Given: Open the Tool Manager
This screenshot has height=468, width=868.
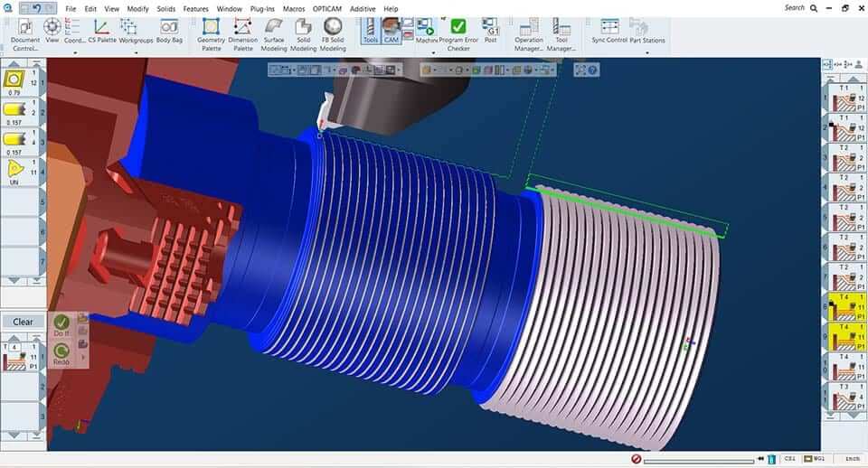Looking at the screenshot, I should click(x=561, y=33).
